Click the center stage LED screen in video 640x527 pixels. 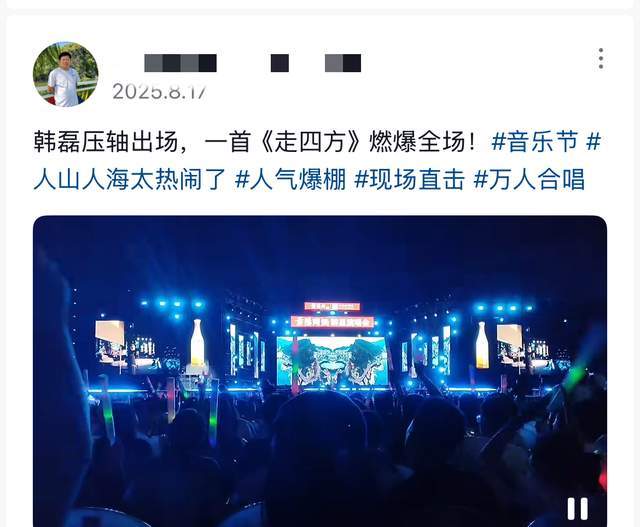pyautogui.click(x=332, y=362)
